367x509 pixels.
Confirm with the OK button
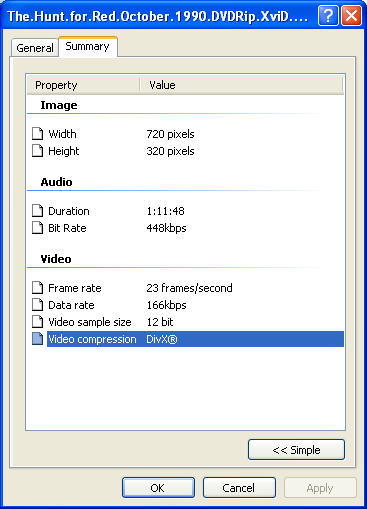[158, 488]
